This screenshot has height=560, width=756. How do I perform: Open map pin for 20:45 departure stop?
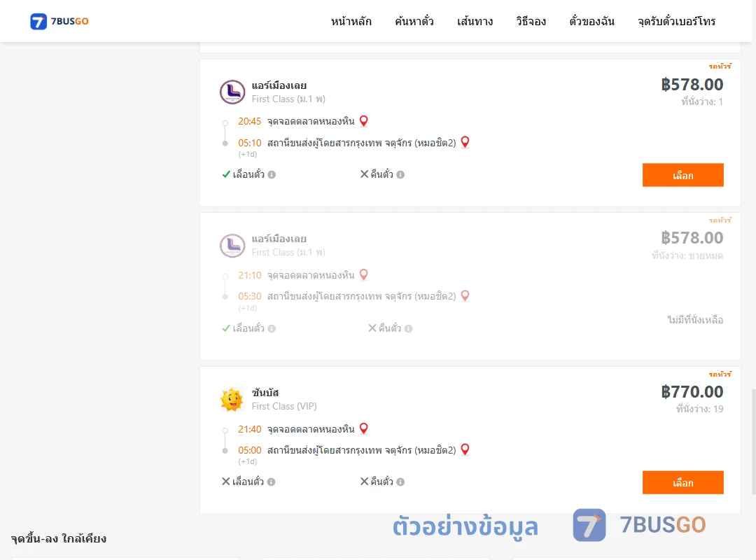coord(364,120)
